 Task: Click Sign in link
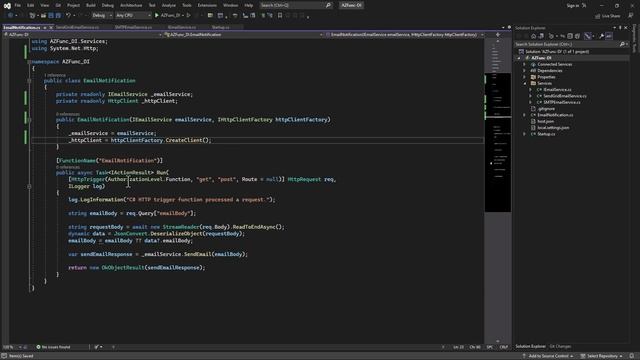pos(573,5)
